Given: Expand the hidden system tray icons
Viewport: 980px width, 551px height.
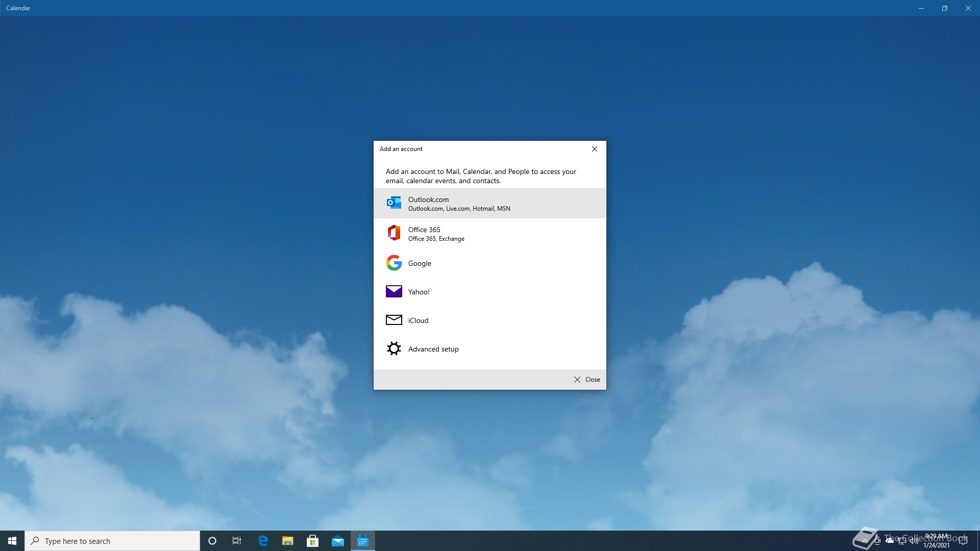Looking at the screenshot, I should point(865,541).
